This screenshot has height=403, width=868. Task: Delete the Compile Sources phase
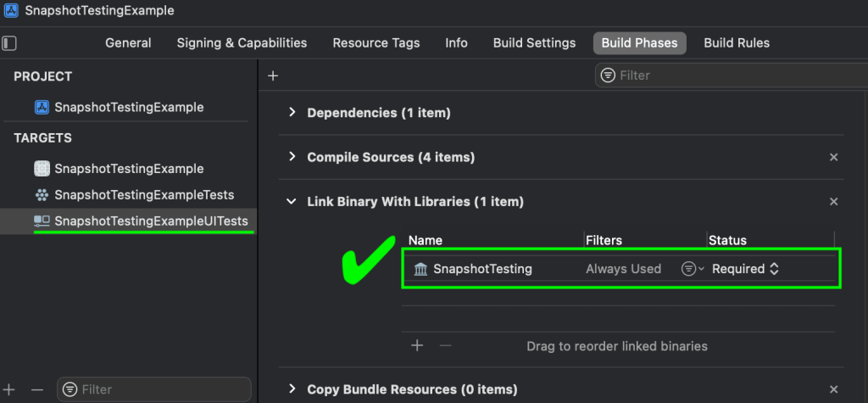(x=834, y=158)
